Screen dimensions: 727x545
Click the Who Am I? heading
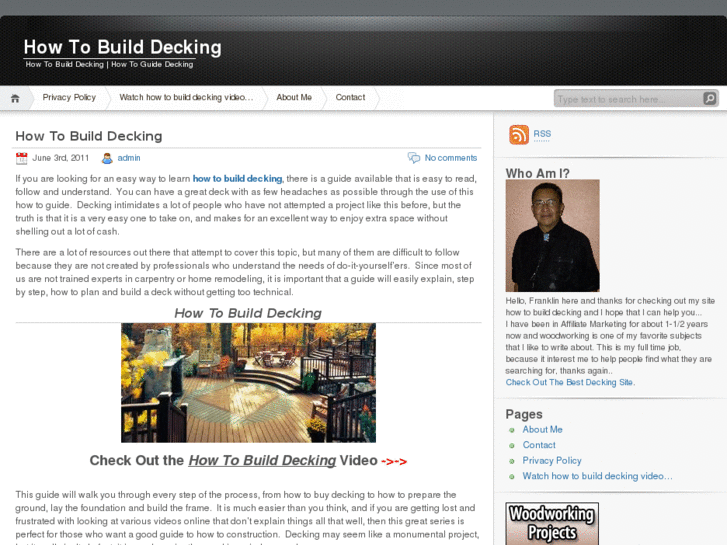[537, 173]
